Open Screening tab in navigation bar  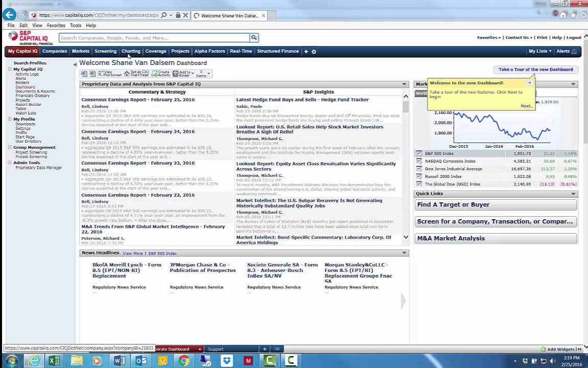[105, 51]
